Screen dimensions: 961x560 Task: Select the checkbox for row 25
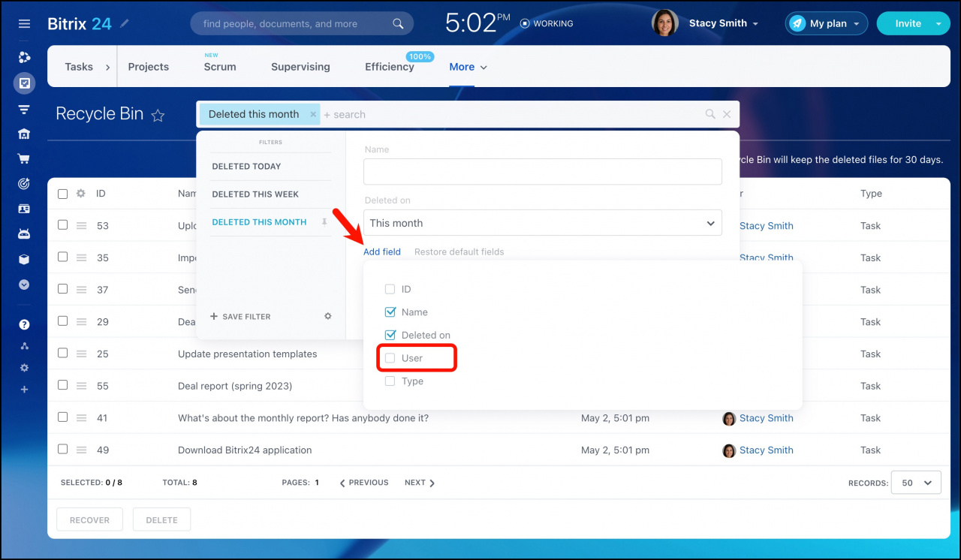coord(62,354)
